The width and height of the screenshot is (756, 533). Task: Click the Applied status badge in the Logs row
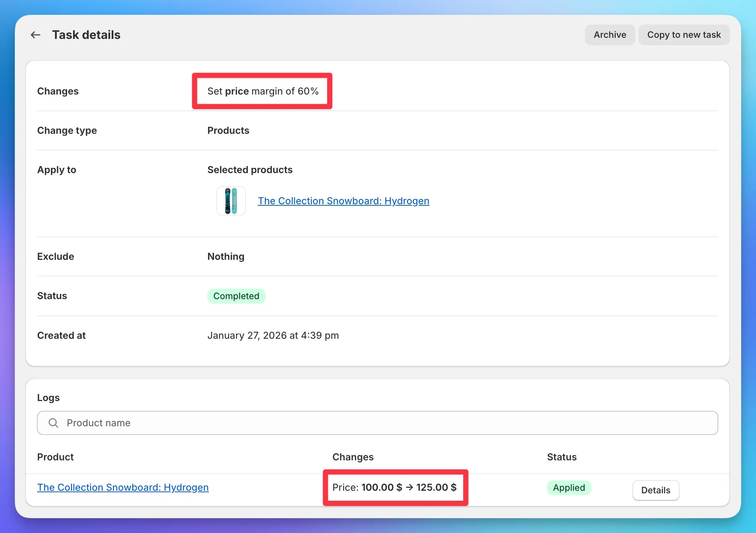tap(569, 487)
